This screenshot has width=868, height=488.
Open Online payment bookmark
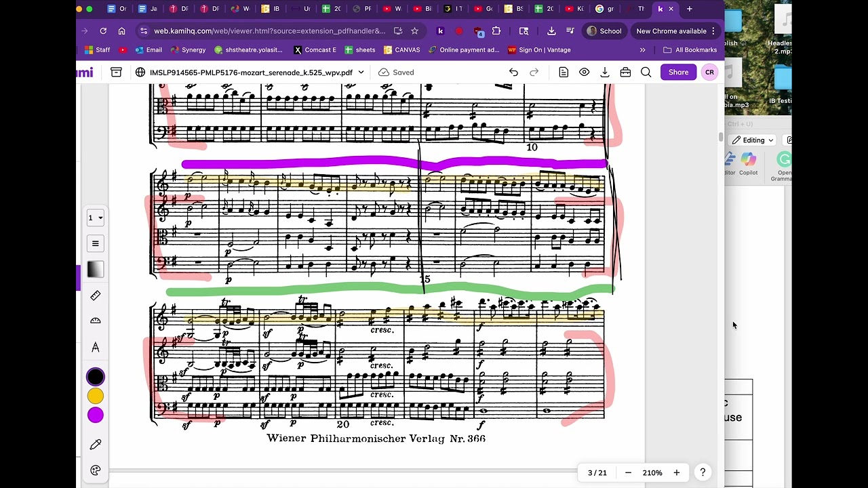(x=464, y=49)
